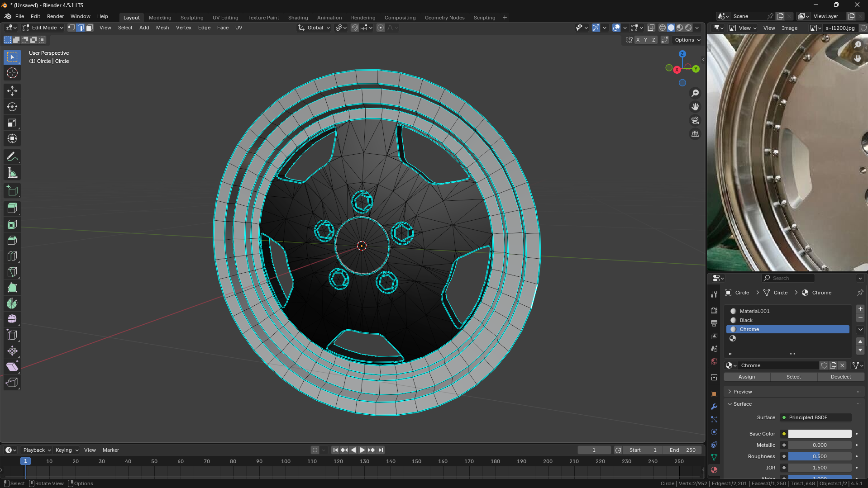Select the Transform tool
868x488 pixels.
[12, 138]
